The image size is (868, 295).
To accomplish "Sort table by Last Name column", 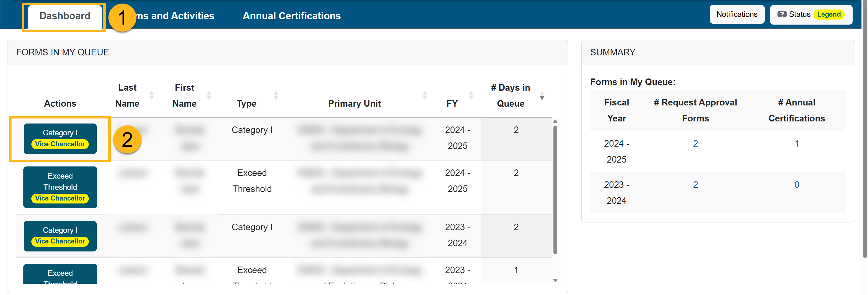I will (x=151, y=96).
